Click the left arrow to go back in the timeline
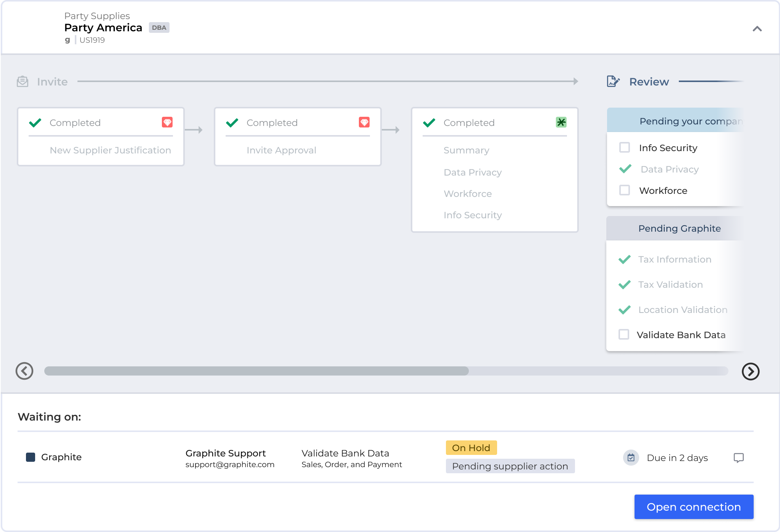This screenshot has width=780, height=532. 24,371
